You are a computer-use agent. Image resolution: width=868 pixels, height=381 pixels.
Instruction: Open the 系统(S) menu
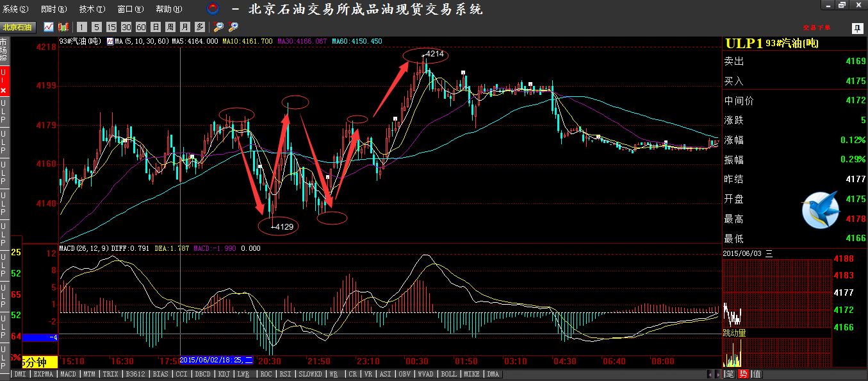[x=15, y=10]
